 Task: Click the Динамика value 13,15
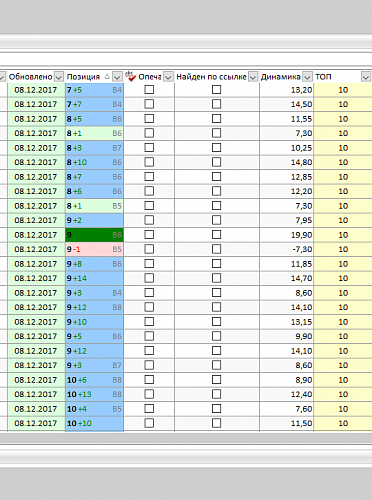pyautogui.click(x=301, y=322)
